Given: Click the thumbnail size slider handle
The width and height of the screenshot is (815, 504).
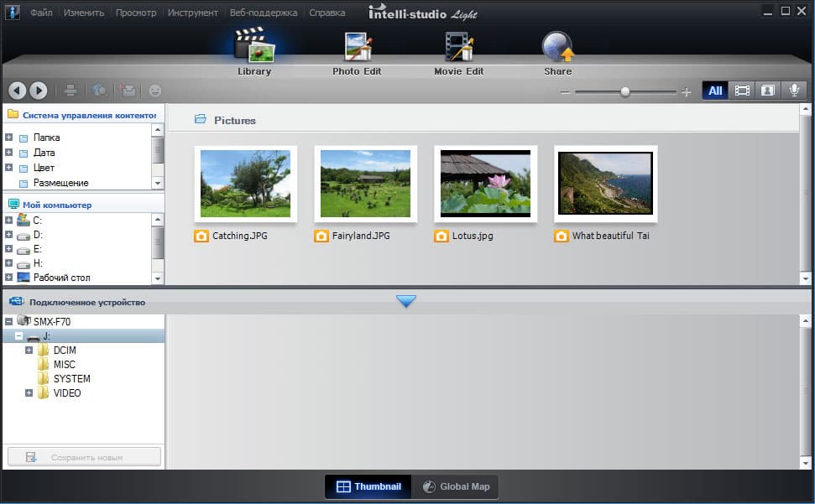Looking at the screenshot, I should click(x=625, y=92).
